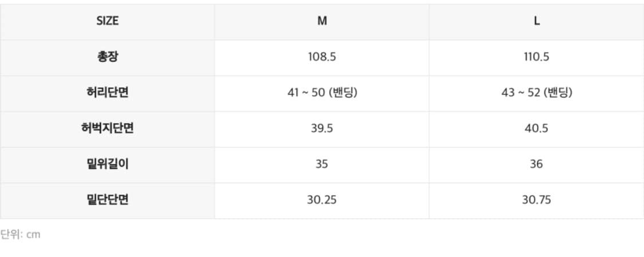Select the 허벅지단면 row label

pos(107,128)
